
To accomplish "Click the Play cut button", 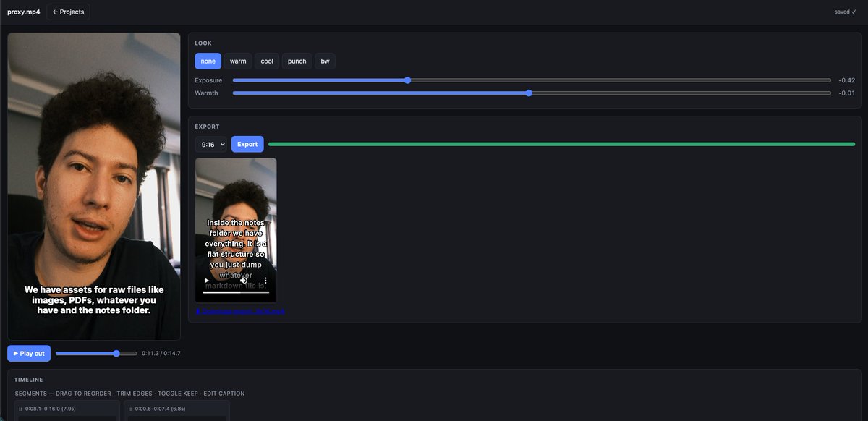I will click(x=29, y=353).
